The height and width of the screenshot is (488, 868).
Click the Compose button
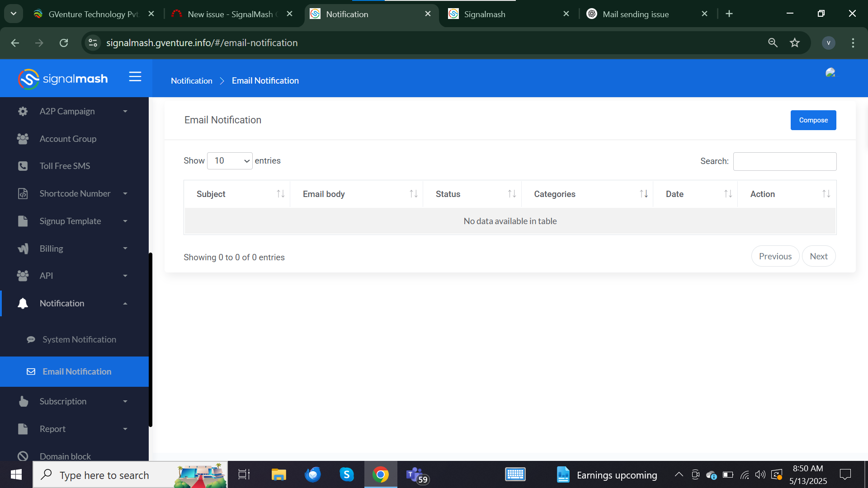(813, 120)
